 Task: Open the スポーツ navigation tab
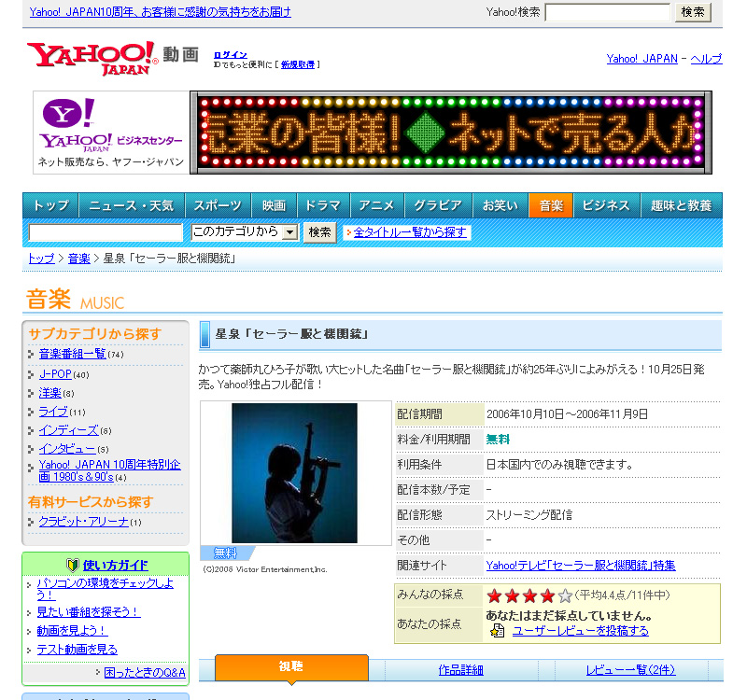218,205
